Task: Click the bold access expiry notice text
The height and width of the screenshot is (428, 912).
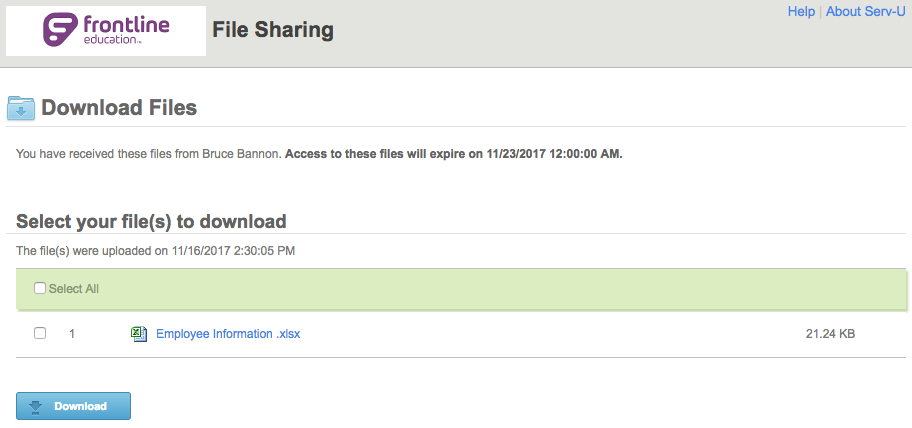Action: point(454,155)
